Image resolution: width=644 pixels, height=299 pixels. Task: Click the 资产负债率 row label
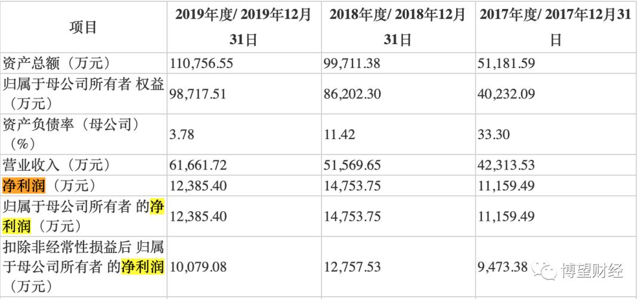pyautogui.click(x=72, y=134)
